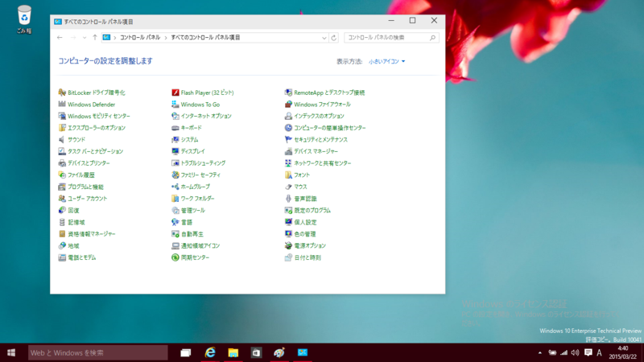Open the Start menu

coord(11,352)
